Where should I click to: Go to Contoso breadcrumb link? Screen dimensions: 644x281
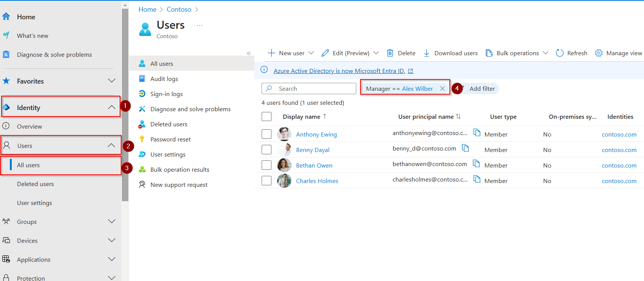pyautogui.click(x=179, y=9)
